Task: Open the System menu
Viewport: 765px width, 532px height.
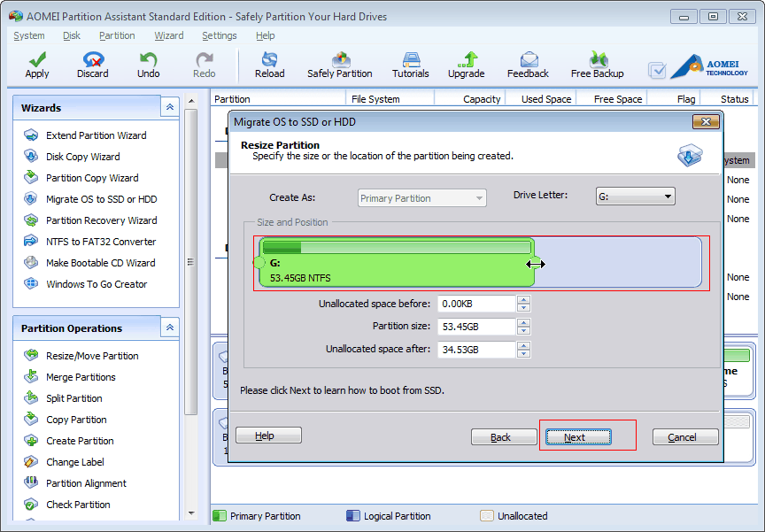Action: tap(29, 35)
